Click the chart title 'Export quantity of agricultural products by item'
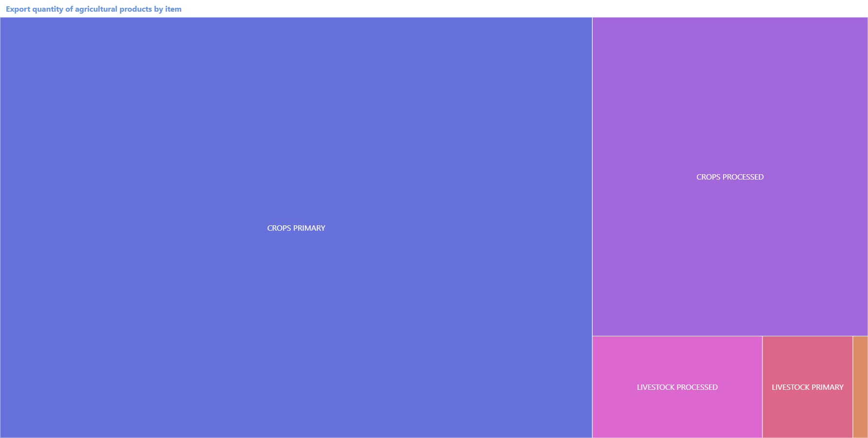Image resolution: width=868 pixels, height=438 pixels. coord(93,9)
